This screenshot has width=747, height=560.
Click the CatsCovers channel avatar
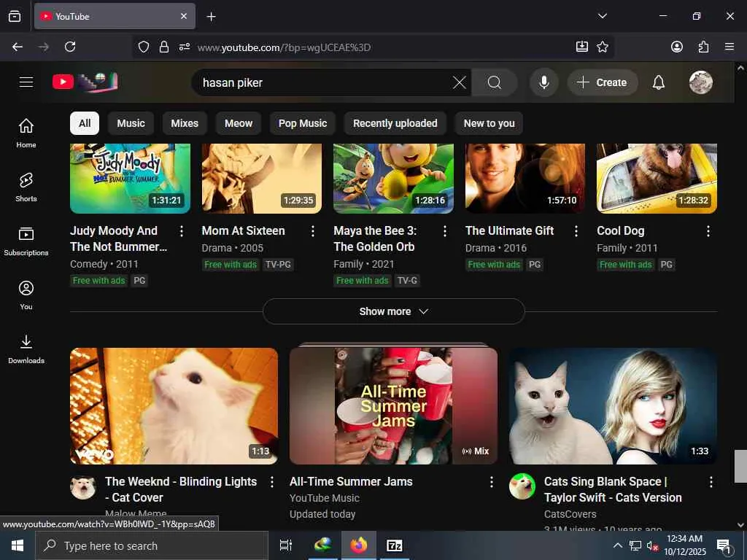click(x=522, y=486)
